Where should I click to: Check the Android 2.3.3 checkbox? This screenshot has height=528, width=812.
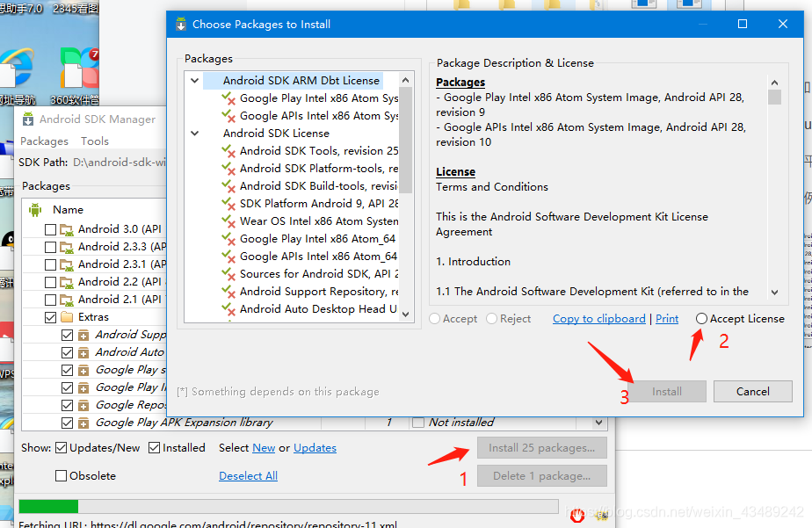50,247
